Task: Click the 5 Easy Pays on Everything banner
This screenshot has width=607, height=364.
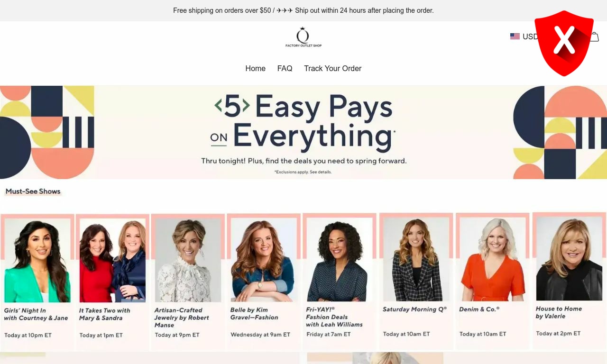Action: tap(303, 132)
